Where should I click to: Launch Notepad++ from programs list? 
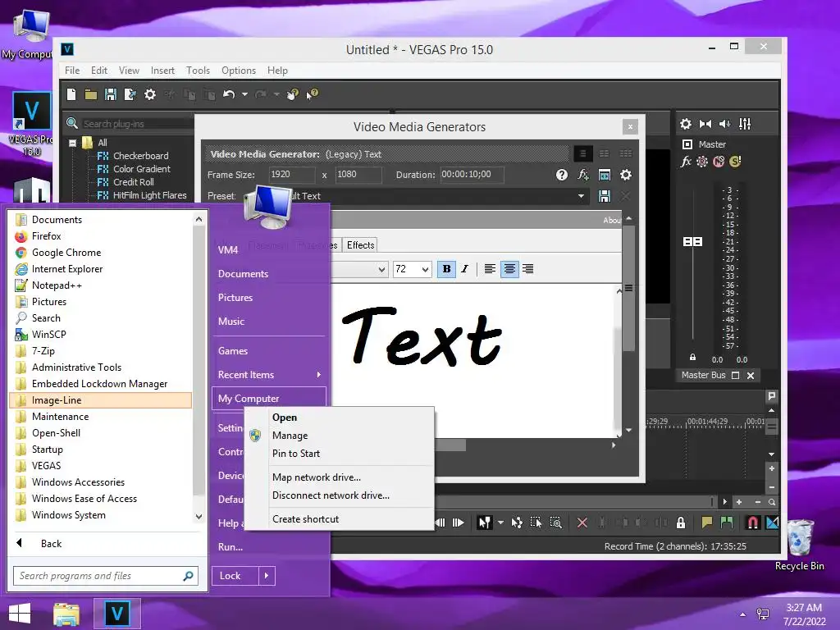pos(101,285)
